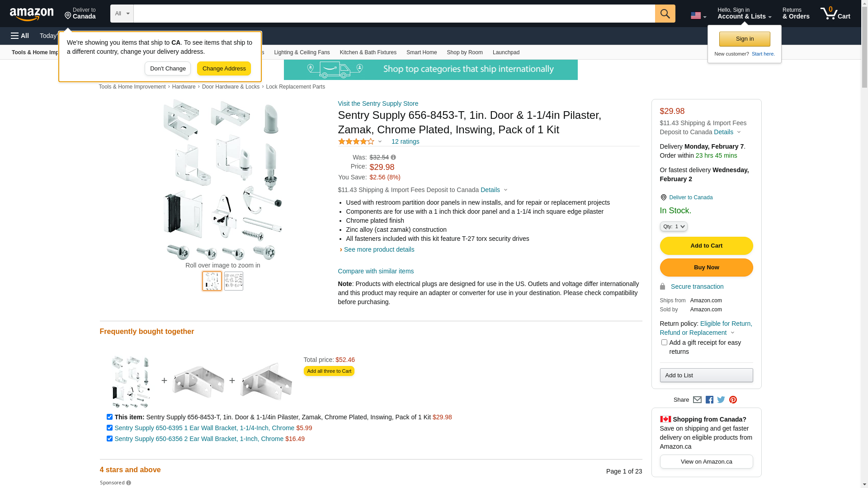Screen dimensions: 868x488
Task: Share via email icon
Action: 697,400
